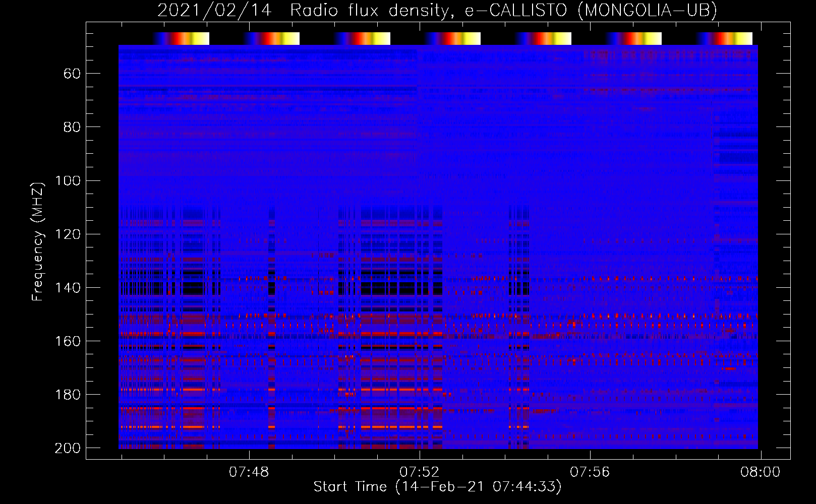816x504 pixels.
Task: Select the 'Frequency (MHZ)' y-axis label
Action: pos(38,242)
